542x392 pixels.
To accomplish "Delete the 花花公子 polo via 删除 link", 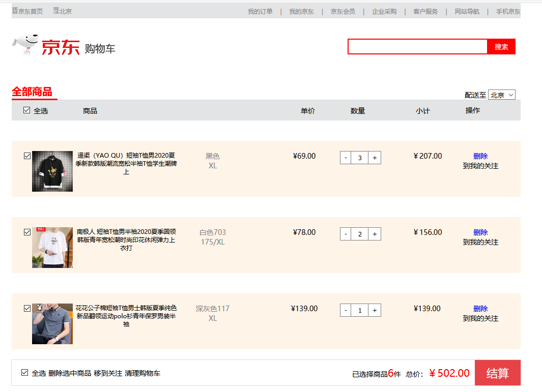I will pos(480,309).
